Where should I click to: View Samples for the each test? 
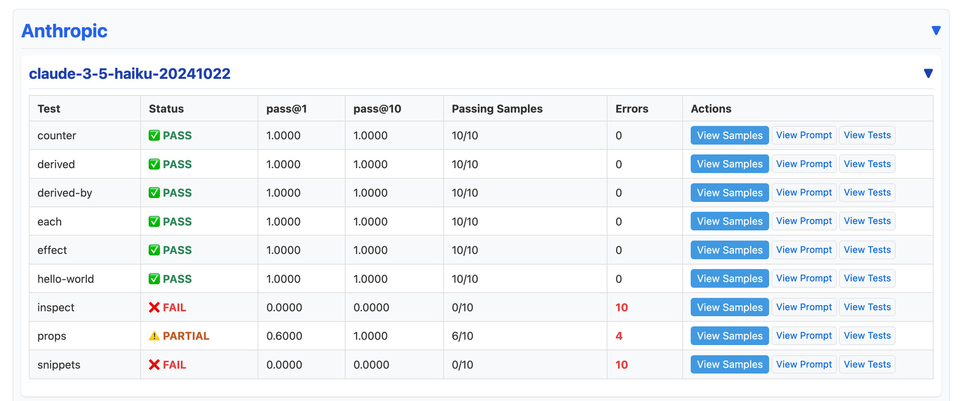(x=730, y=221)
